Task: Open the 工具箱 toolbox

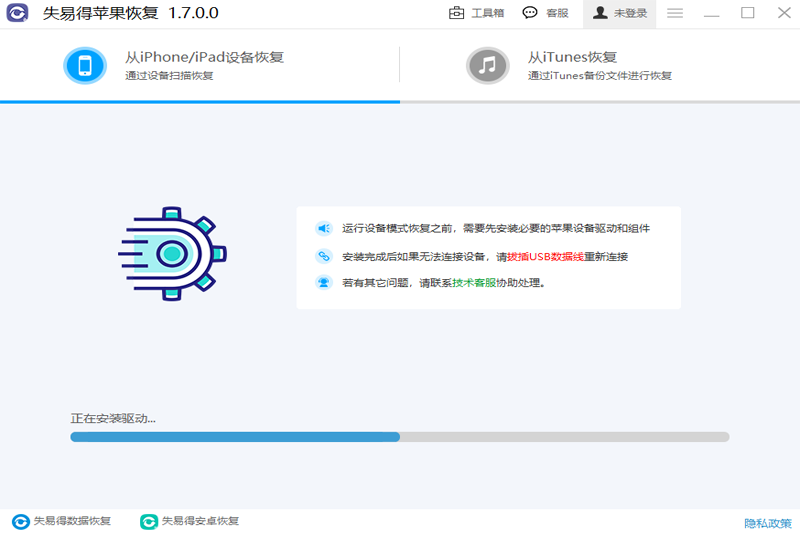Action: point(476,13)
